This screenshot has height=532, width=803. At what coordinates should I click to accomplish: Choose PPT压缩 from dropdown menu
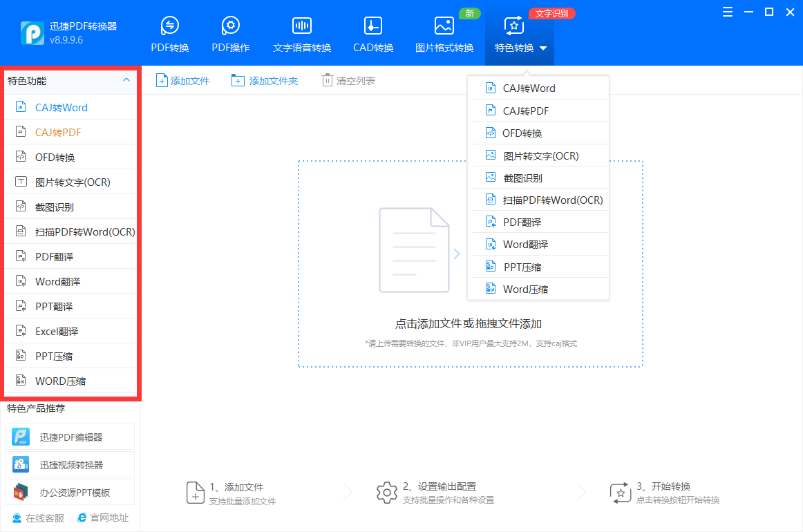pyautogui.click(x=538, y=267)
